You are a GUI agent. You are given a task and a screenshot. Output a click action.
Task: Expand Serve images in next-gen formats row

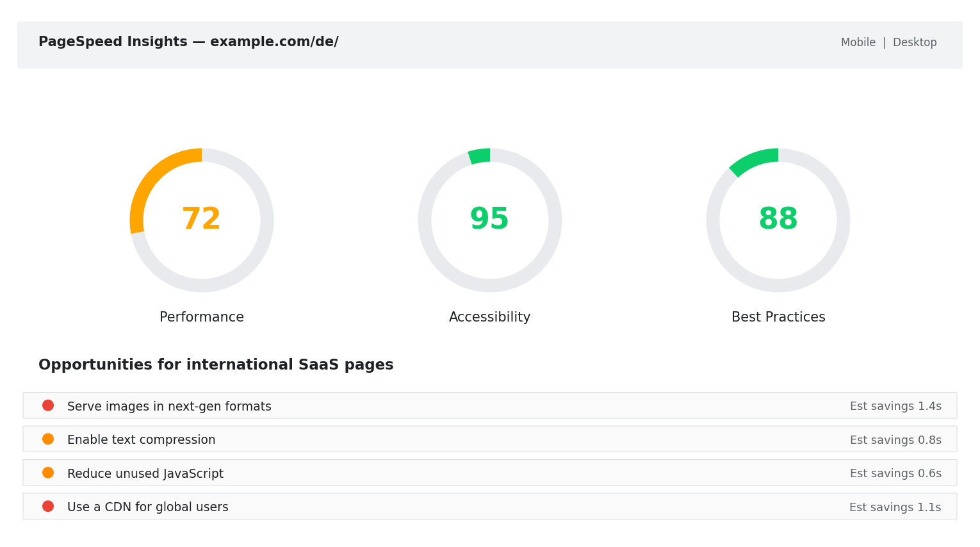(490, 405)
